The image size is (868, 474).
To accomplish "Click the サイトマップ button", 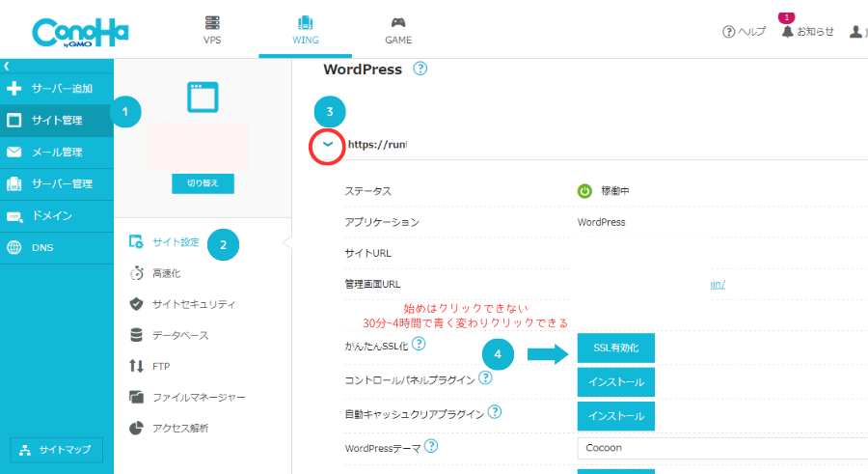I will [57, 450].
